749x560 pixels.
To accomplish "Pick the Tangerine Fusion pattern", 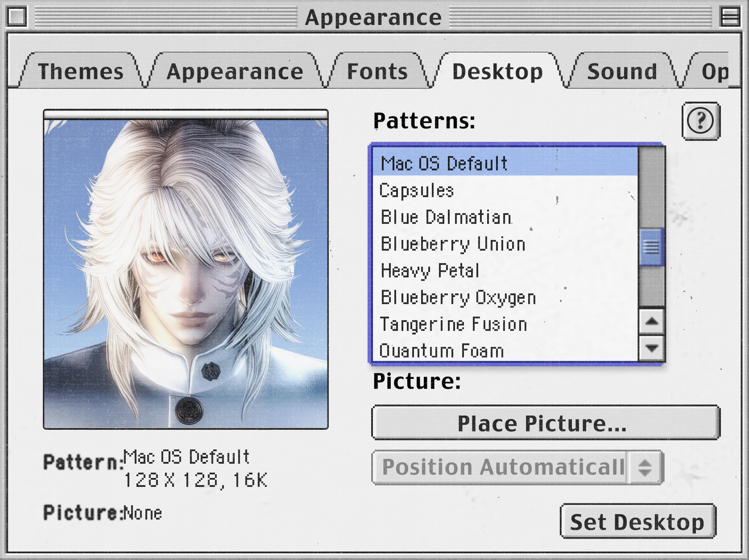I will pos(505,324).
